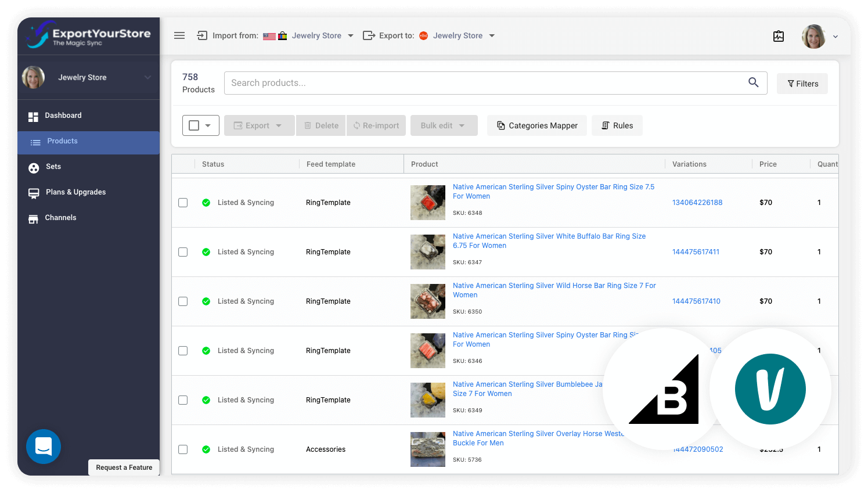Click Request a Feature
Viewport: 868px width, 493px height.
coord(124,467)
